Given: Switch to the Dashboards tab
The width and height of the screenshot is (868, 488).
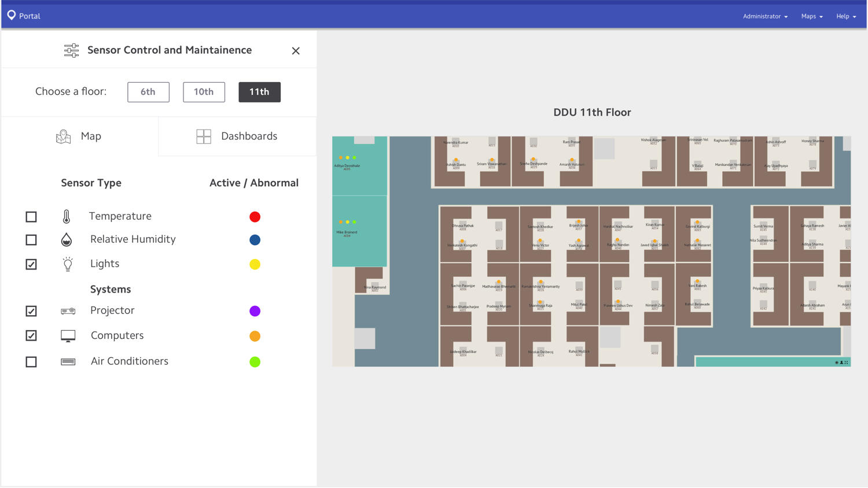Looking at the screenshot, I should (x=237, y=136).
